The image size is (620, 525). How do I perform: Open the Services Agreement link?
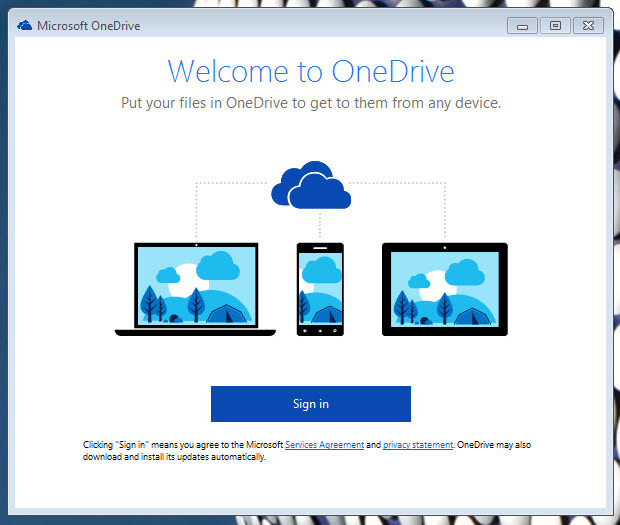[324, 445]
